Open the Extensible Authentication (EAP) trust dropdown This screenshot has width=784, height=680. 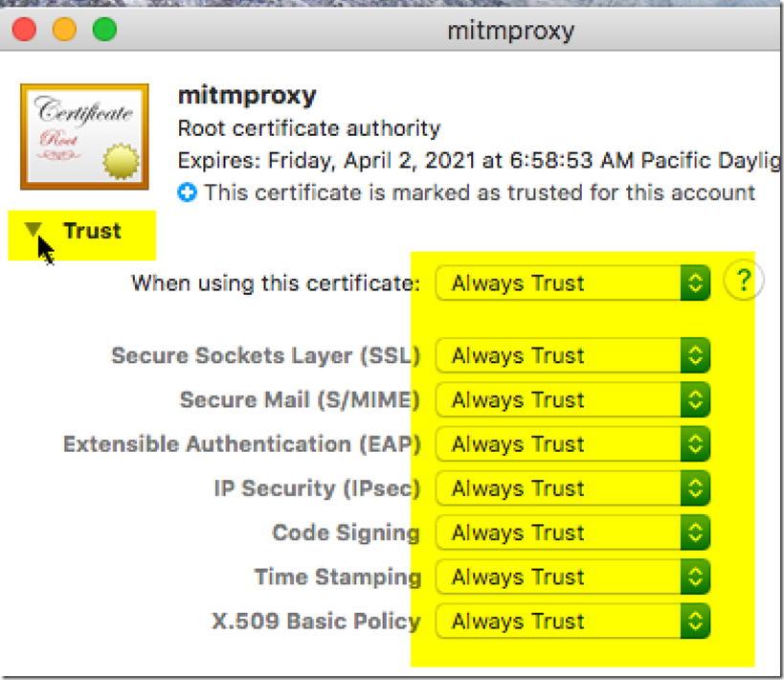tap(573, 443)
